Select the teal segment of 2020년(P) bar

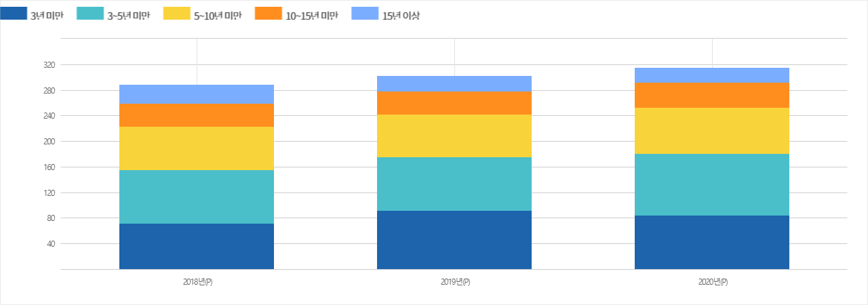click(x=712, y=185)
